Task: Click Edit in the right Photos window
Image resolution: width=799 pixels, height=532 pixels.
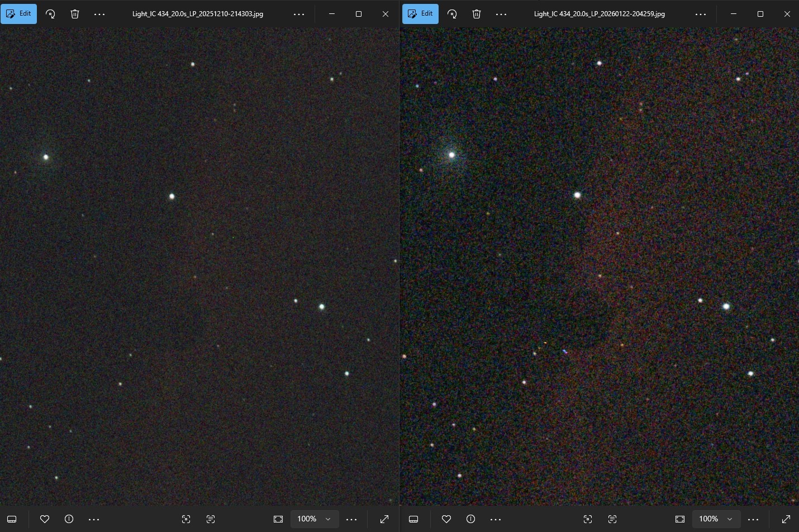Action: (421, 14)
